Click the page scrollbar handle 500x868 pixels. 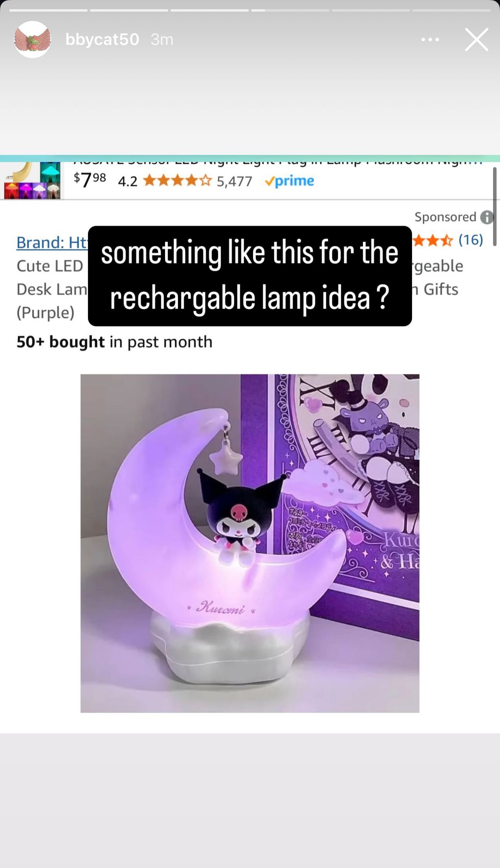pyautogui.click(x=495, y=207)
